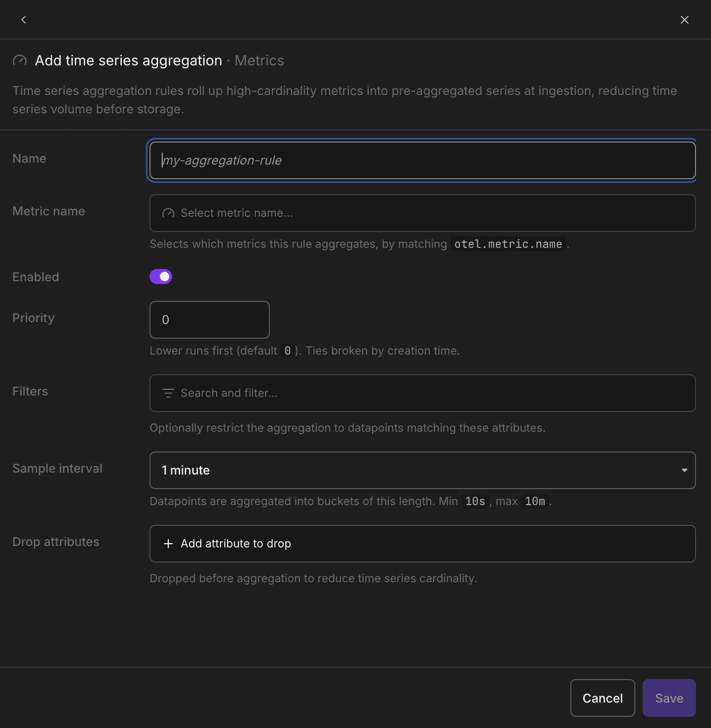Click the Drop attributes label
The width and height of the screenshot is (711, 728).
[56, 542]
